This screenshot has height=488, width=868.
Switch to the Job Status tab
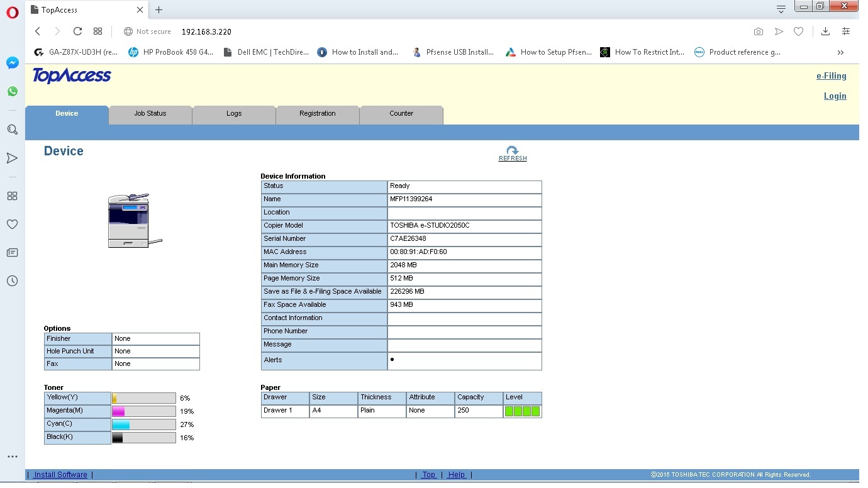pyautogui.click(x=150, y=114)
